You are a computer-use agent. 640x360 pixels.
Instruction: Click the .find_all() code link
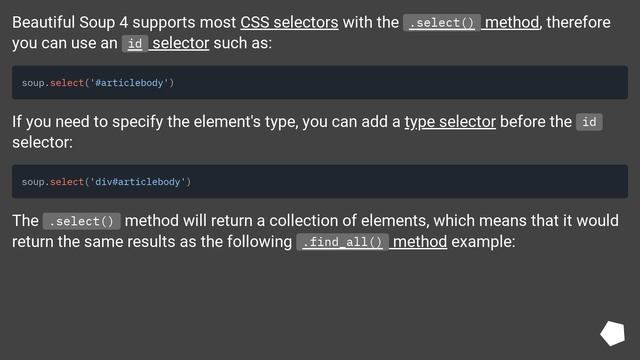point(342,242)
